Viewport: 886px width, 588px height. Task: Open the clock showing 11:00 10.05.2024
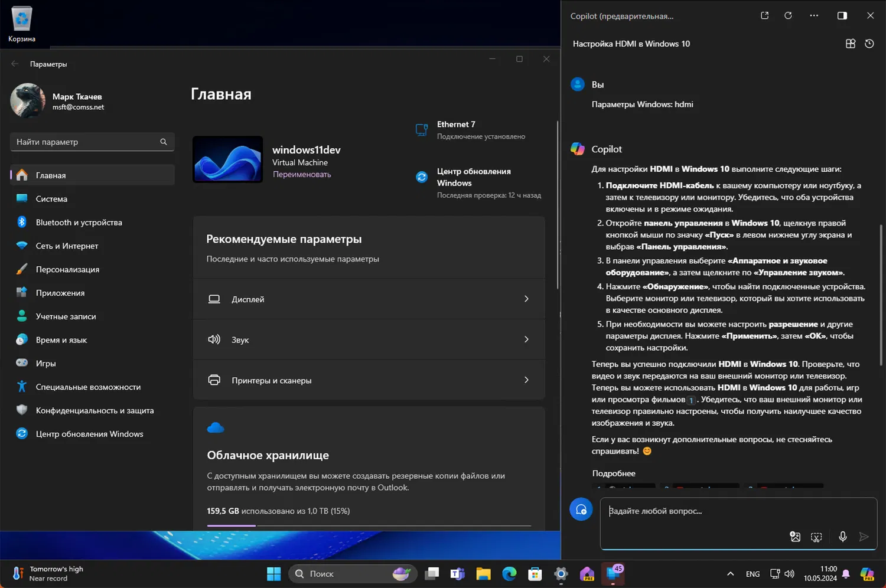pyautogui.click(x=820, y=574)
